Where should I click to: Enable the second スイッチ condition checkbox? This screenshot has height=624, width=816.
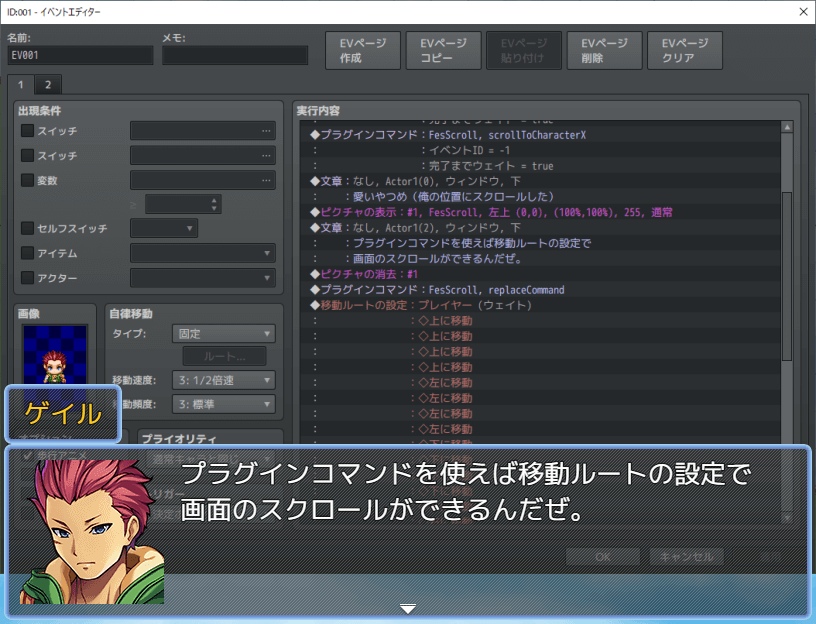point(28,156)
